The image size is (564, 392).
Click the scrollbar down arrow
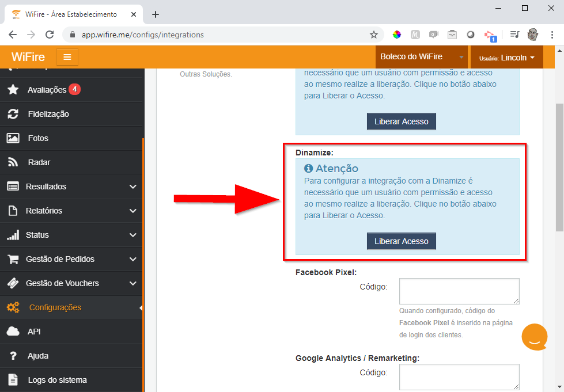pyautogui.click(x=559, y=387)
